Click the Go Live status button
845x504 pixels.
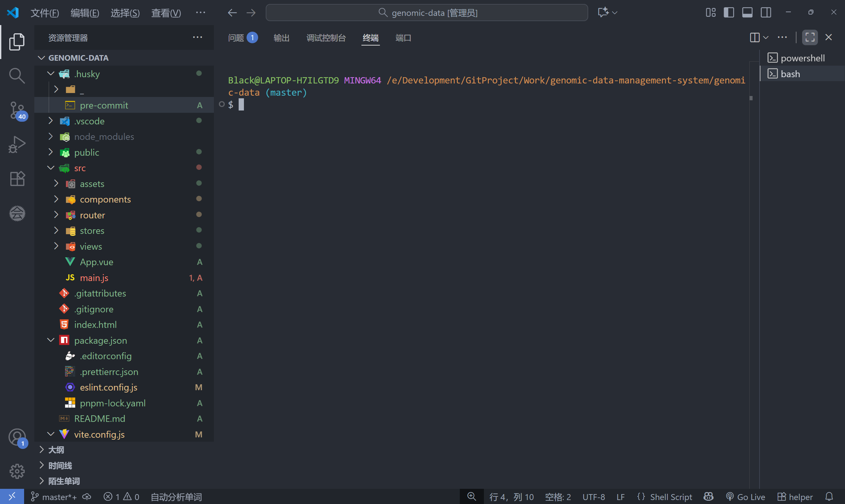tap(746, 497)
